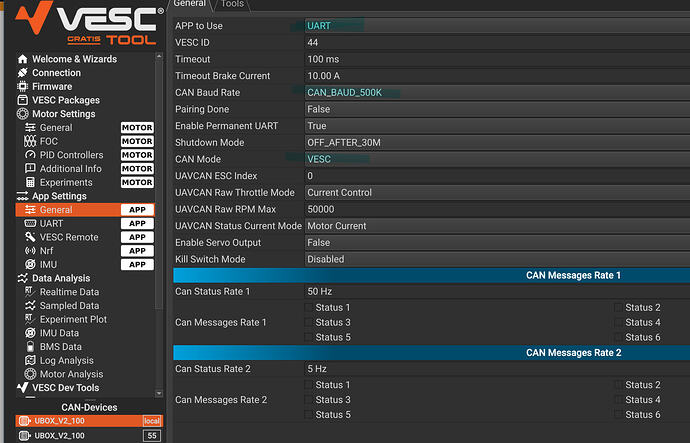
Task: Click the FOC coil icon
Action: point(30,141)
